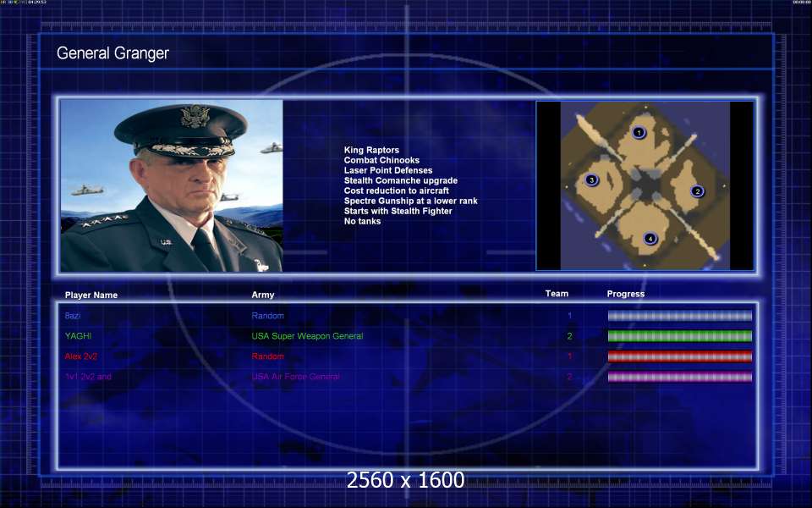Click team number in YAGHI's row
This screenshot has height=508, width=812.
[x=569, y=336]
